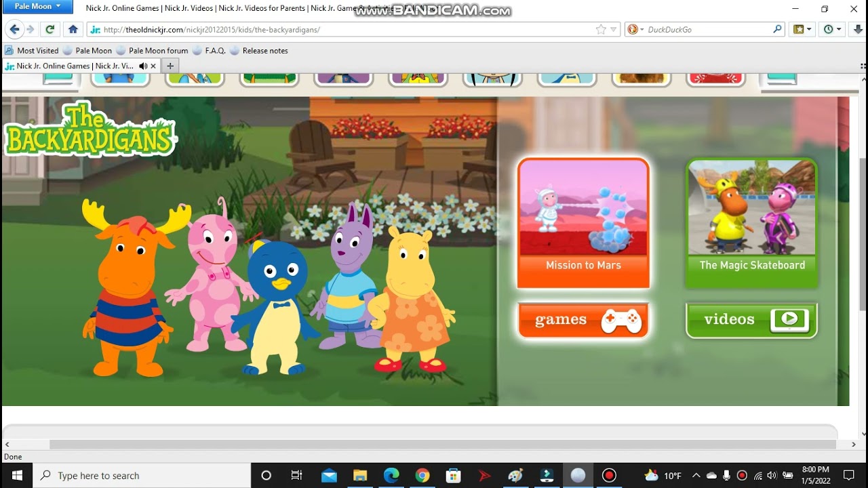Open Cortana from the taskbar
The height and width of the screenshot is (488, 868).
click(x=266, y=475)
